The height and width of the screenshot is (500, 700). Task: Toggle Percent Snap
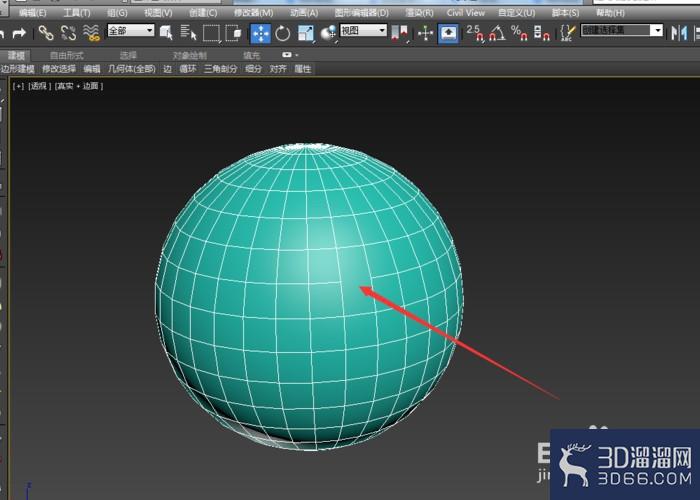(520, 33)
